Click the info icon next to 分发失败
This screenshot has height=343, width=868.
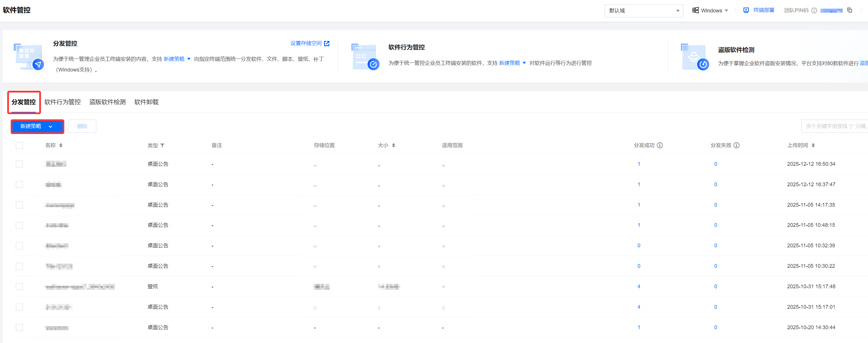(x=737, y=145)
